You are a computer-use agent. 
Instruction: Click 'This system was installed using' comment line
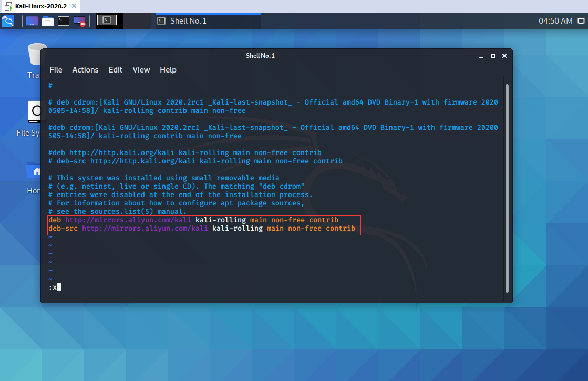pos(164,178)
